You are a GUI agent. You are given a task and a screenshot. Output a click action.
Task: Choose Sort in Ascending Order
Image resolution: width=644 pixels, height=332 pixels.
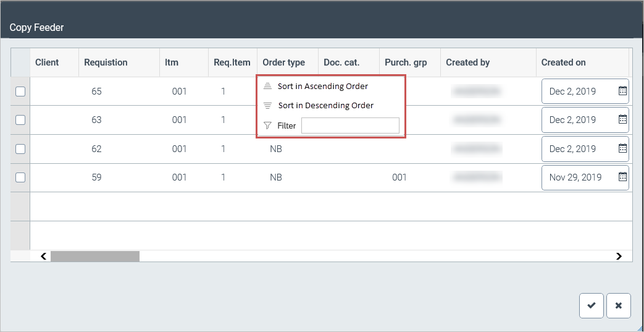pos(322,87)
